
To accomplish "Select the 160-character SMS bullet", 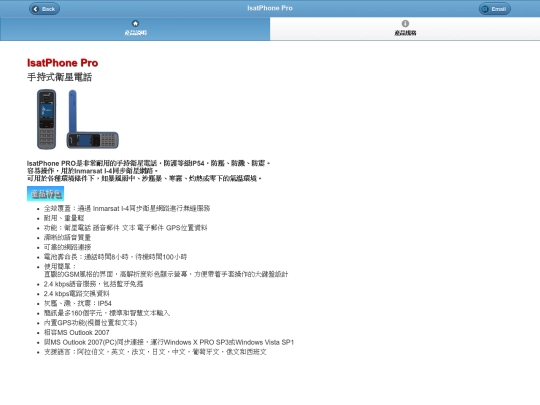I will (107, 313).
